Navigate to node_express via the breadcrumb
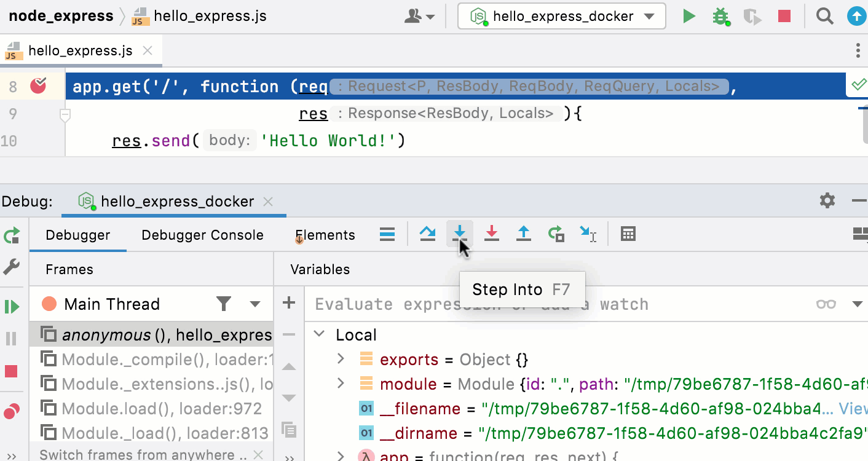The height and width of the screenshot is (461, 868). point(60,16)
